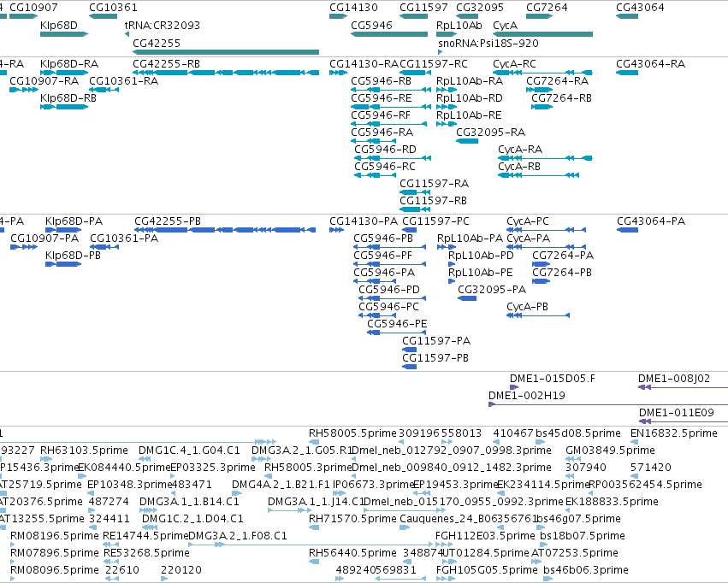The height and width of the screenshot is (583, 728).
Task: Click transcript label CG42255-RB
Action: click(x=166, y=63)
